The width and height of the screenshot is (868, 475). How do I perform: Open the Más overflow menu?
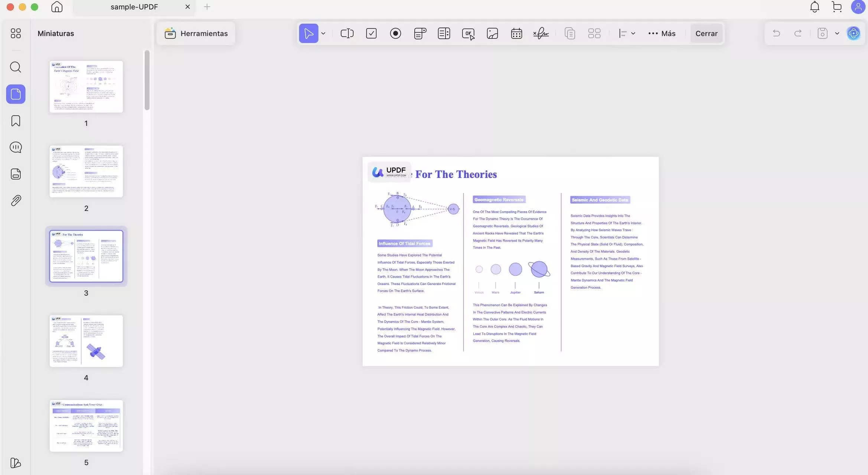(662, 33)
